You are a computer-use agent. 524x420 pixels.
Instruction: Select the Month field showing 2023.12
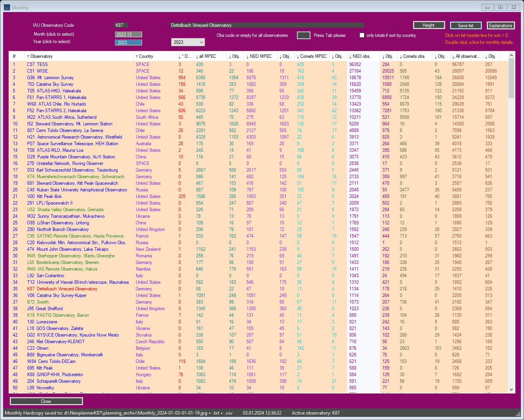128,35
